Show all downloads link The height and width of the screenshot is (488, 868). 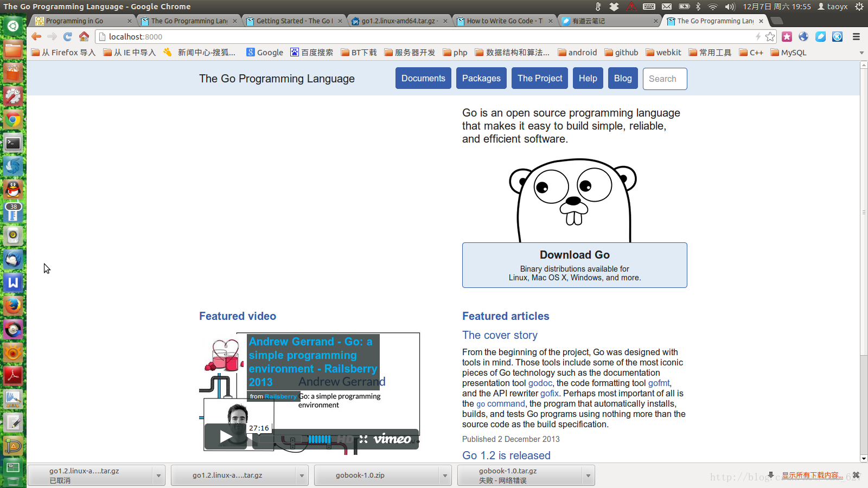pyautogui.click(x=812, y=475)
